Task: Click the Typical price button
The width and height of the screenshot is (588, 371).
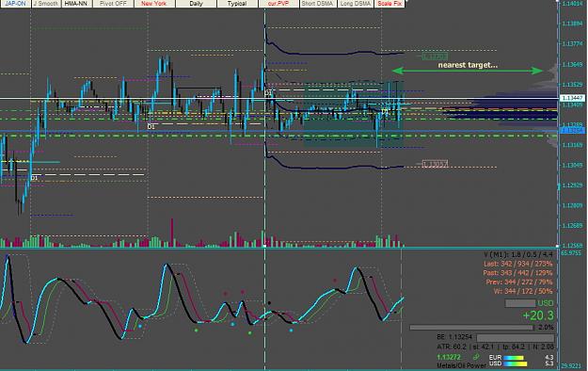Action: coord(237,4)
